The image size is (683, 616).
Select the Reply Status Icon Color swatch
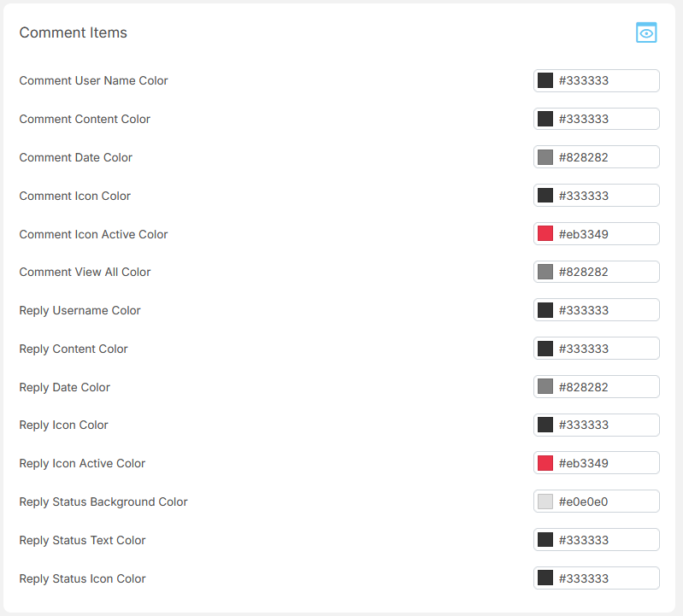545,578
